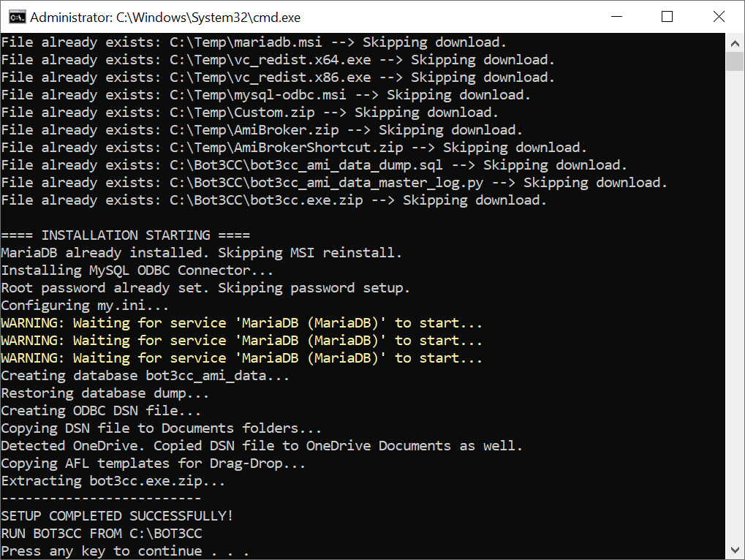Click the window title text in title bar
The height and width of the screenshot is (560, 745).
click(165, 17)
